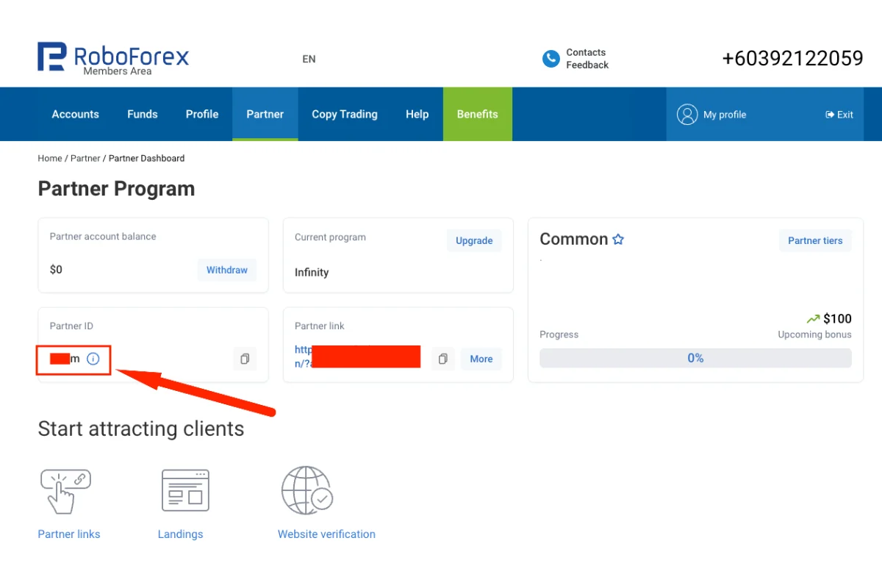Screen dimensions: 882x588
Task: Open the Partner links text link
Action: point(69,534)
